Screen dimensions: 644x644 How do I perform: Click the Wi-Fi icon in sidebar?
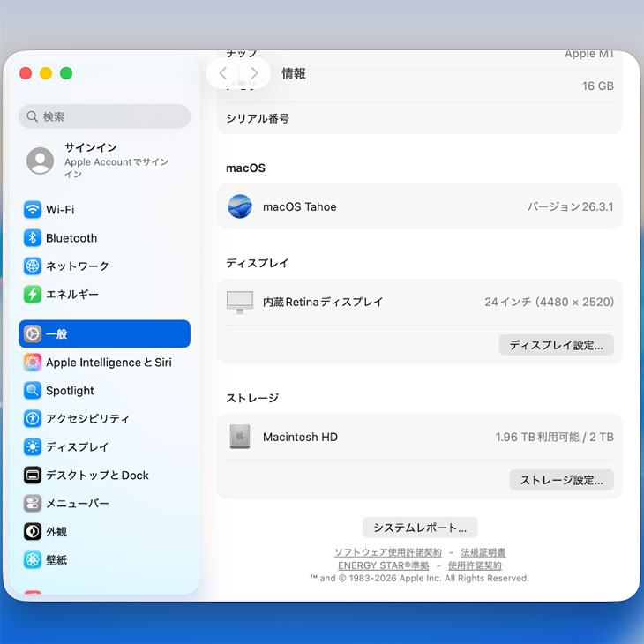click(x=33, y=210)
